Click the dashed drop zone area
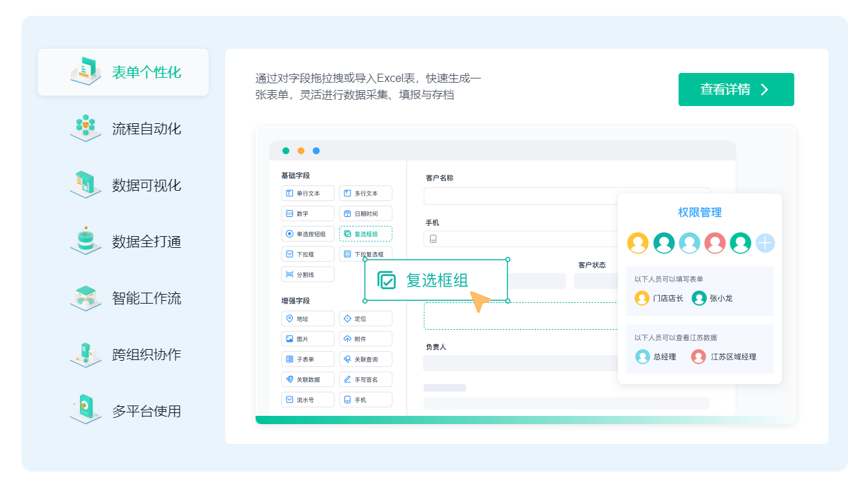This screenshot has height=484, width=868. pyautogui.click(x=521, y=316)
